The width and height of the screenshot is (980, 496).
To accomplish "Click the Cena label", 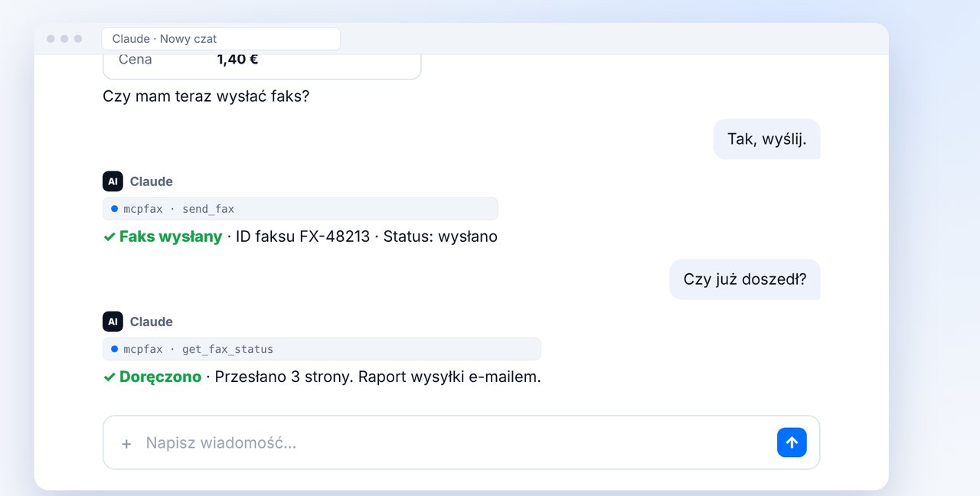I will (136, 59).
